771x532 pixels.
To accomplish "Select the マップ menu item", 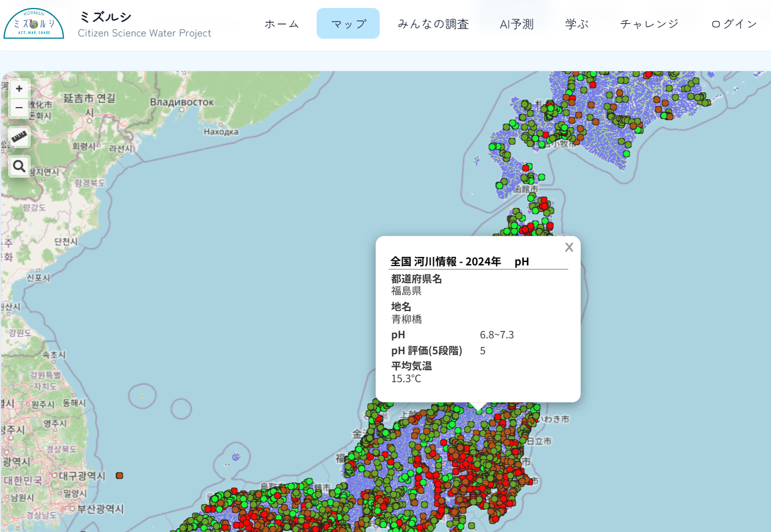I will coord(348,24).
